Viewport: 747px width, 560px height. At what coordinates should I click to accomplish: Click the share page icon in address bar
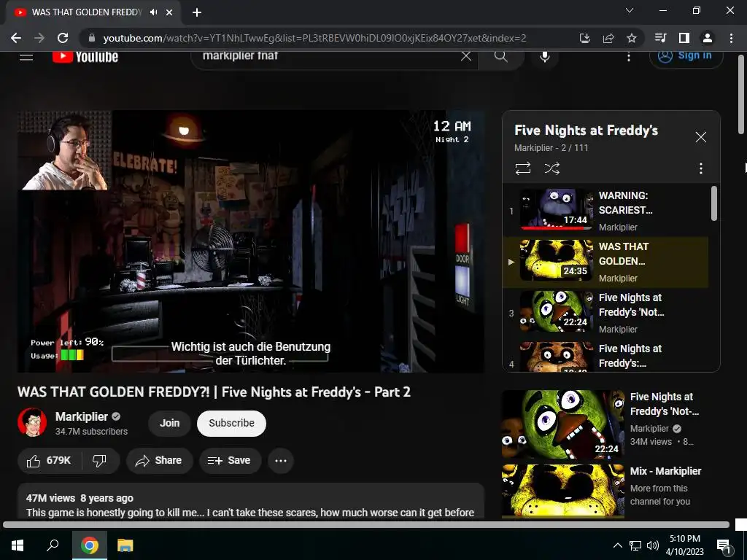coord(608,38)
